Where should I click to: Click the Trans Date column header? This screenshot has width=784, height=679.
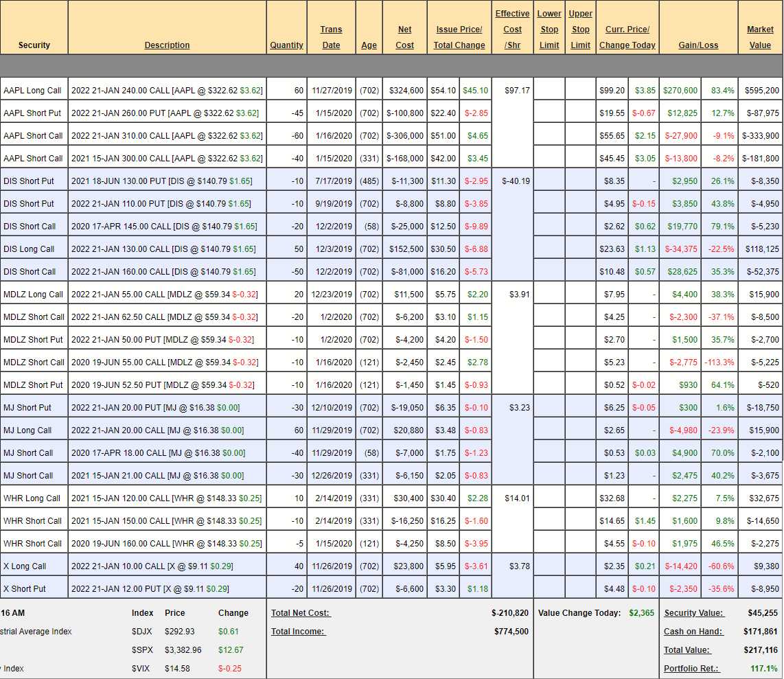point(331,37)
